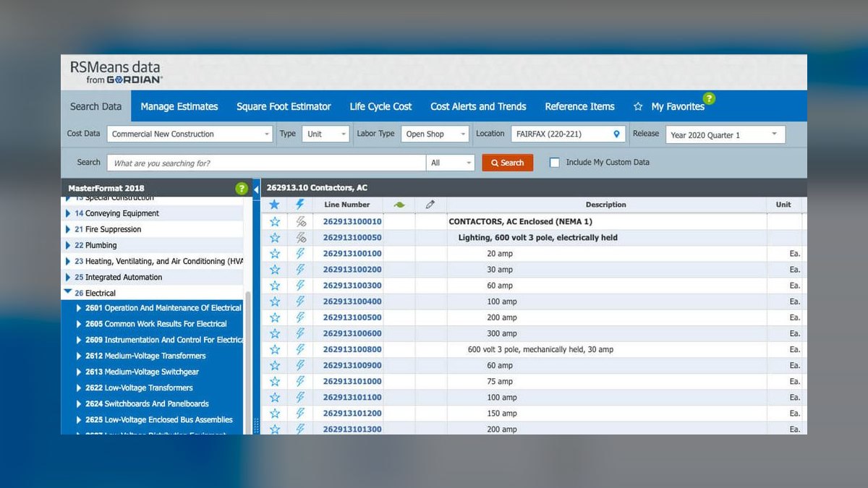Open Release Year 2020 Quarter 1 dropdown
The width and height of the screenshot is (868, 488).
click(x=726, y=134)
